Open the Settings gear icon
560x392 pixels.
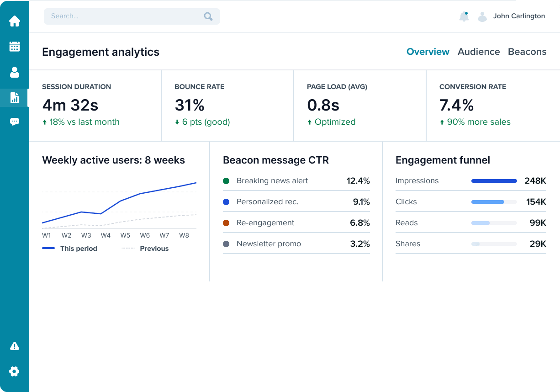pyautogui.click(x=15, y=371)
